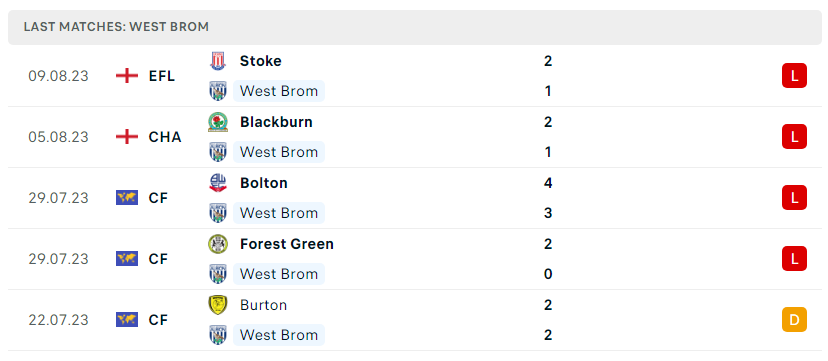Click the England flag beside EFL

coord(127,76)
